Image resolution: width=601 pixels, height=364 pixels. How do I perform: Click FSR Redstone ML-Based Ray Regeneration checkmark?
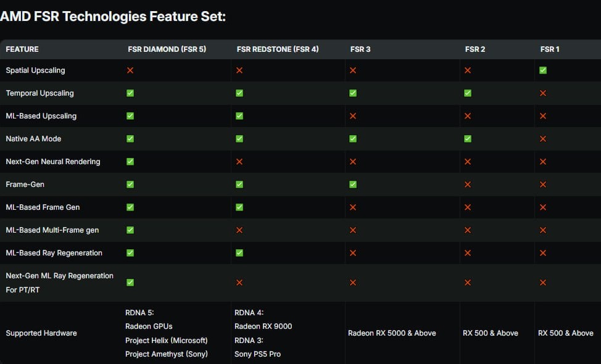(239, 253)
